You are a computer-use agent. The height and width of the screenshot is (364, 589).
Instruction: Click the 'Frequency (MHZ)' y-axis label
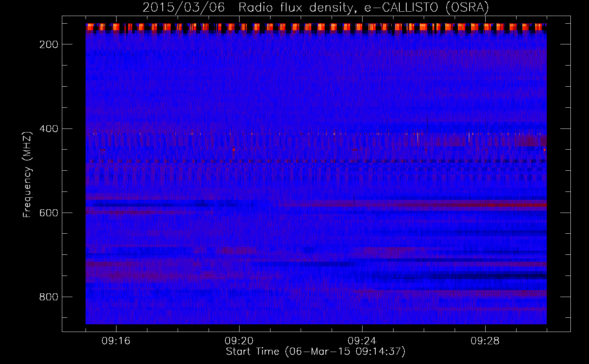pos(27,174)
